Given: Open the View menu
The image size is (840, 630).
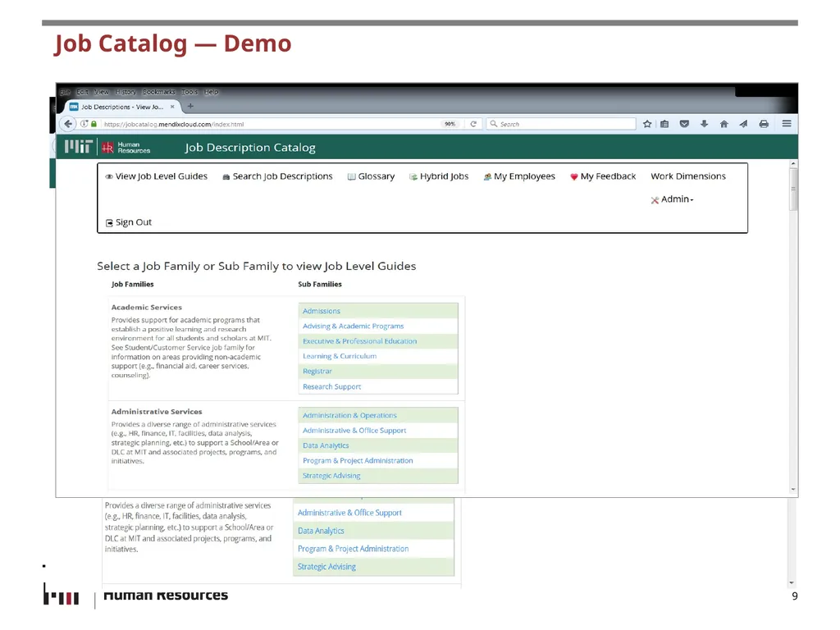Looking at the screenshot, I should pos(101,92).
